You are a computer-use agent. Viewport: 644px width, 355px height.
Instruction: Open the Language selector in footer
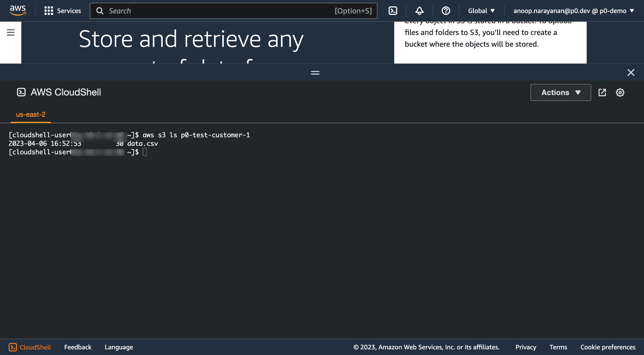(x=119, y=347)
